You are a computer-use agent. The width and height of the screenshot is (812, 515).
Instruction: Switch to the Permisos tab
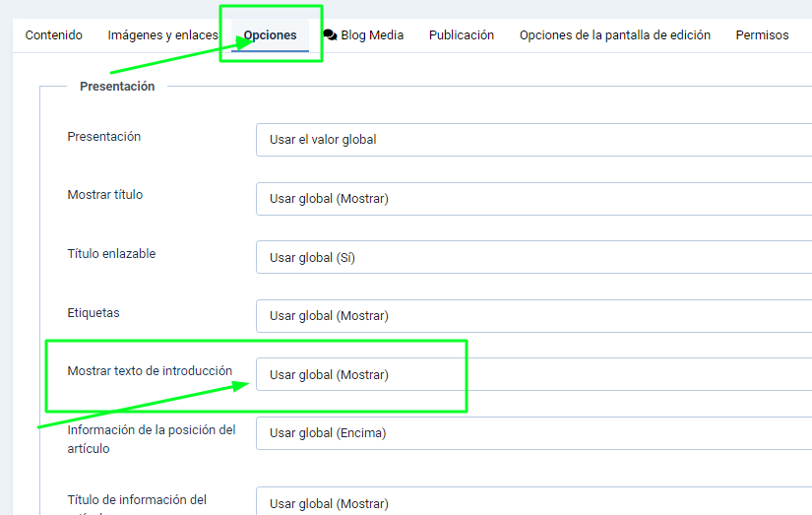[762, 34]
